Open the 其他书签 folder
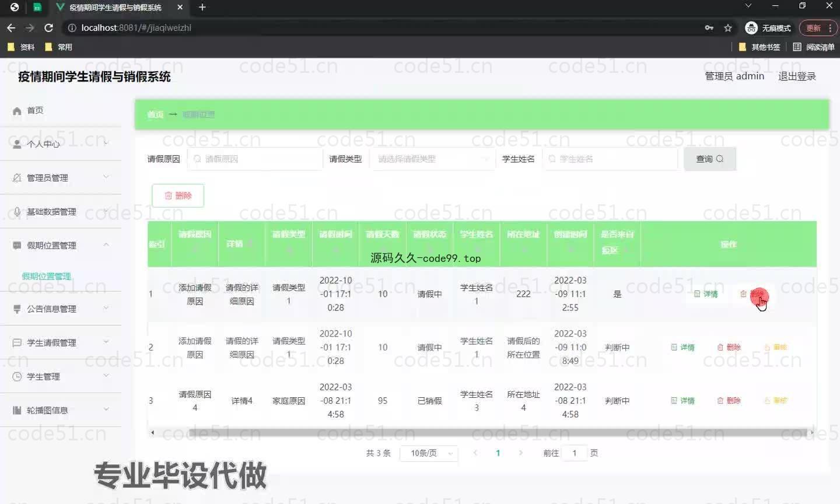Image resolution: width=840 pixels, height=504 pixels. tap(759, 47)
